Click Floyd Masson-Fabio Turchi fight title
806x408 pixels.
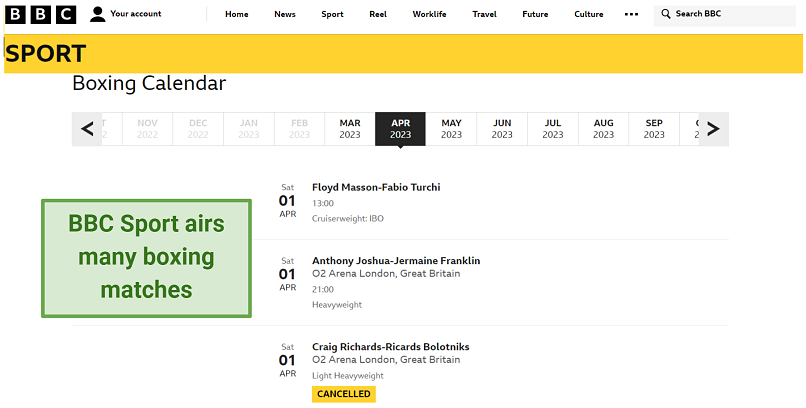(376, 188)
